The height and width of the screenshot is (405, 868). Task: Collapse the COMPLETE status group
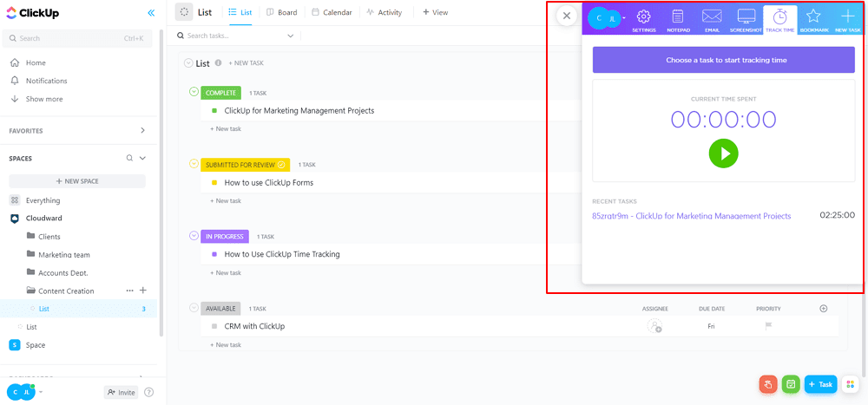[194, 91]
